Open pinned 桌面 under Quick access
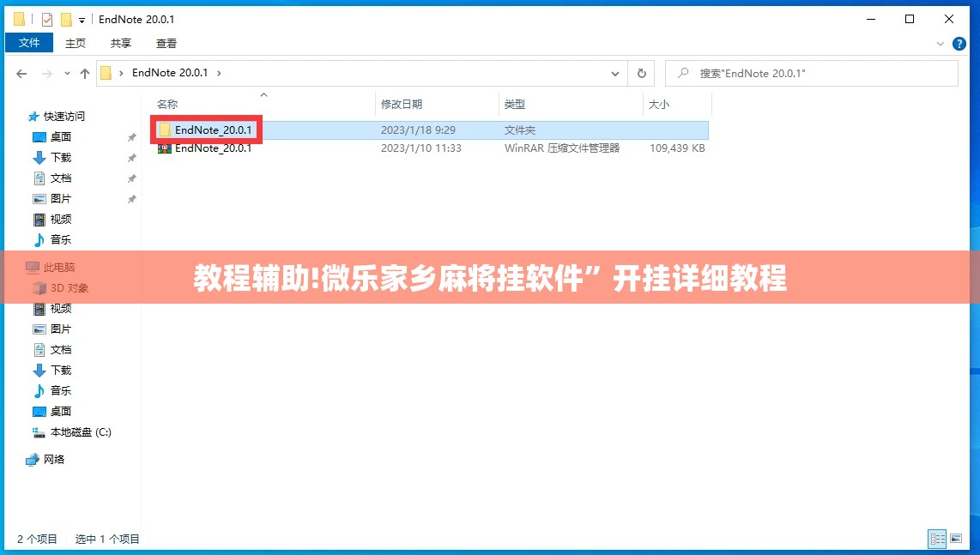 [x=61, y=137]
